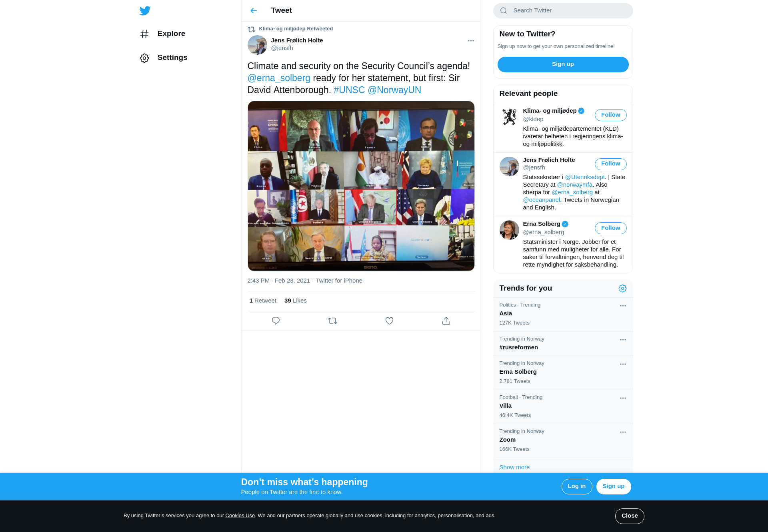Open the #UNSC hashtag link
Viewport: 768px width, 532px height.
coord(349,90)
